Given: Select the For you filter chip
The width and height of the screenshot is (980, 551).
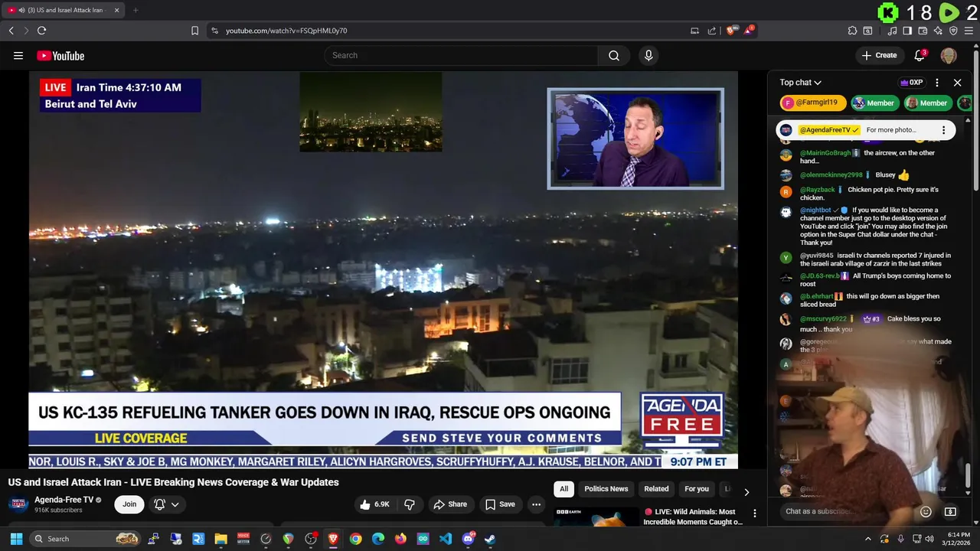Looking at the screenshot, I should point(697,489).
